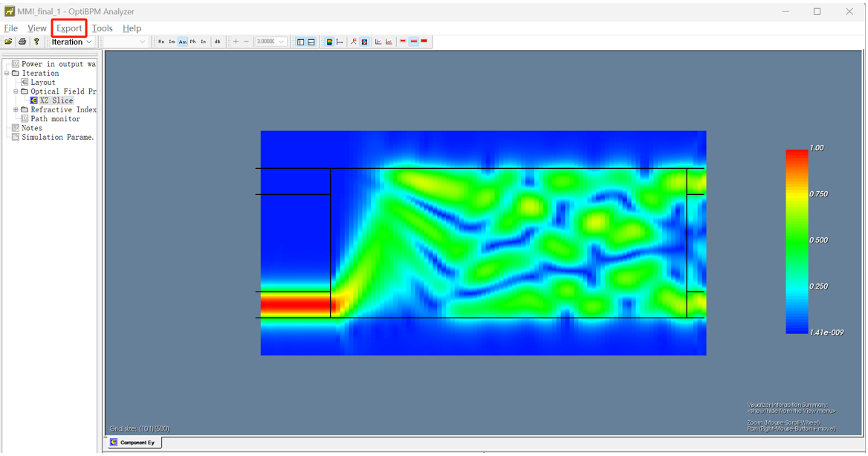This screenshot has height=456, width=868.
Task: Click the horizontal split window icon
Action: (311, 42)
